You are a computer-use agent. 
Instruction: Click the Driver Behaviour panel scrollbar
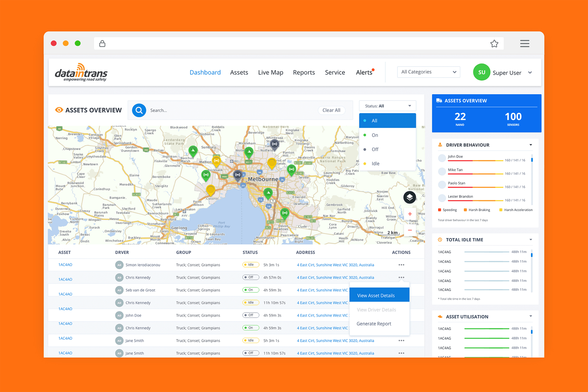[532, 160]
